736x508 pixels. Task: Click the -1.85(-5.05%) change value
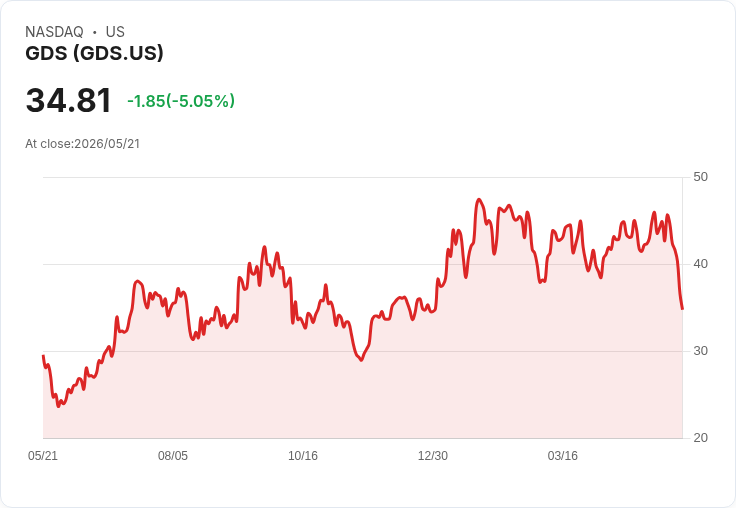coord(181,101)
